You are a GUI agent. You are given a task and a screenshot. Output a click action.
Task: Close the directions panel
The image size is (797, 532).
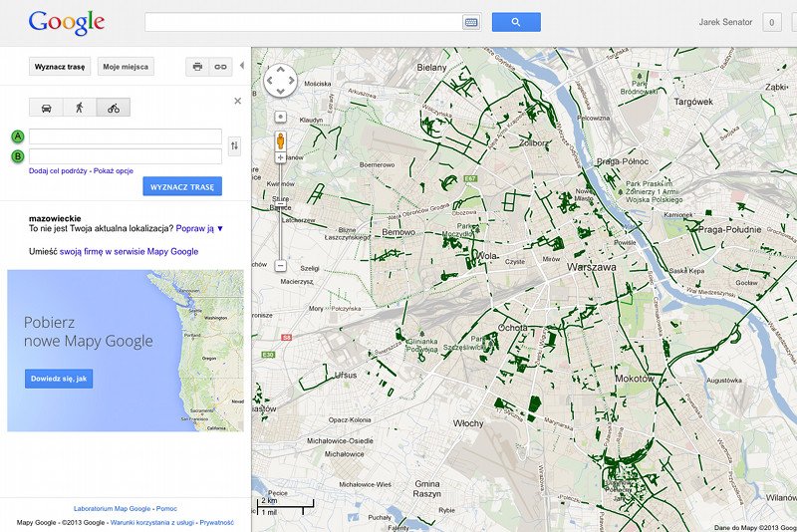(x=237, y=101)
